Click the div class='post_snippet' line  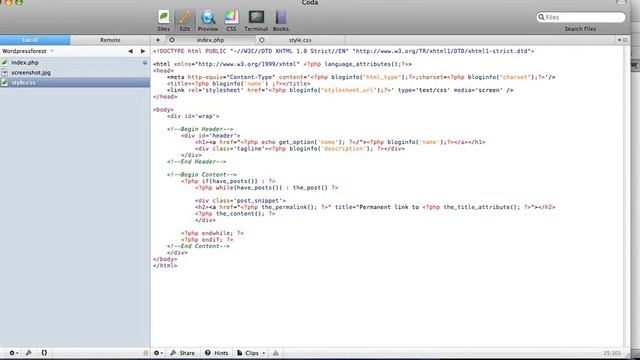pos(240,201)
